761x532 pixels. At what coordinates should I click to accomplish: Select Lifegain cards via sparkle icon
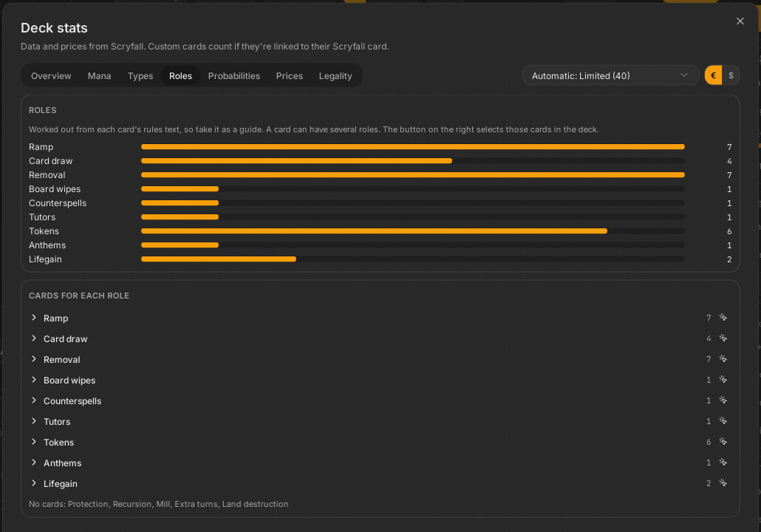pyautogui.click(x=723, y=483)
